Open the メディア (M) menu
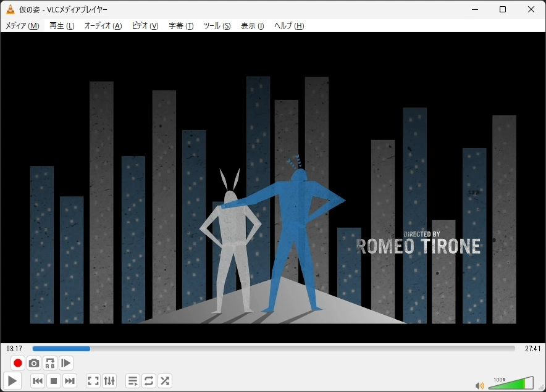Screen dimensions: 546x392 (22, 25)
